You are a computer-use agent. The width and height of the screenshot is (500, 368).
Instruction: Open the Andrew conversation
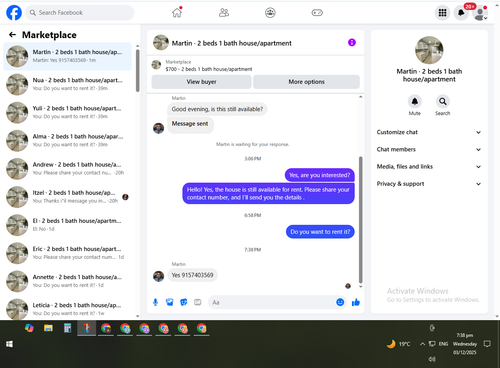67,169
